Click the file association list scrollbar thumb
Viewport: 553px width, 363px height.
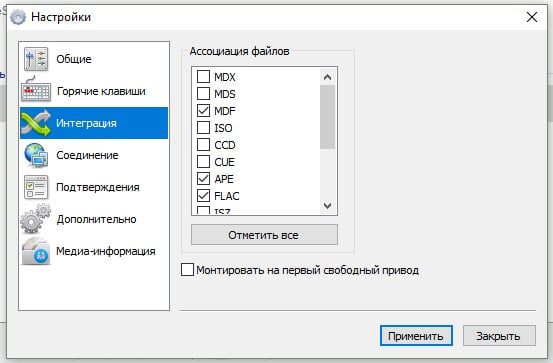[x=327, y=117]
